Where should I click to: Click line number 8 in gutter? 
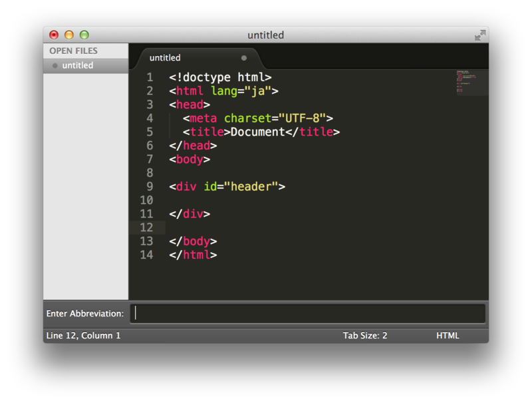point(150,173)
